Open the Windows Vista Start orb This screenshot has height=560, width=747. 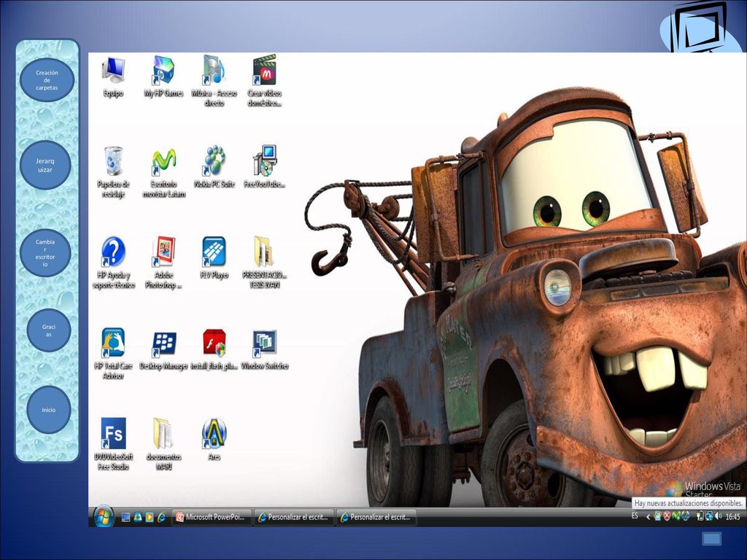[x=103, y=517]
